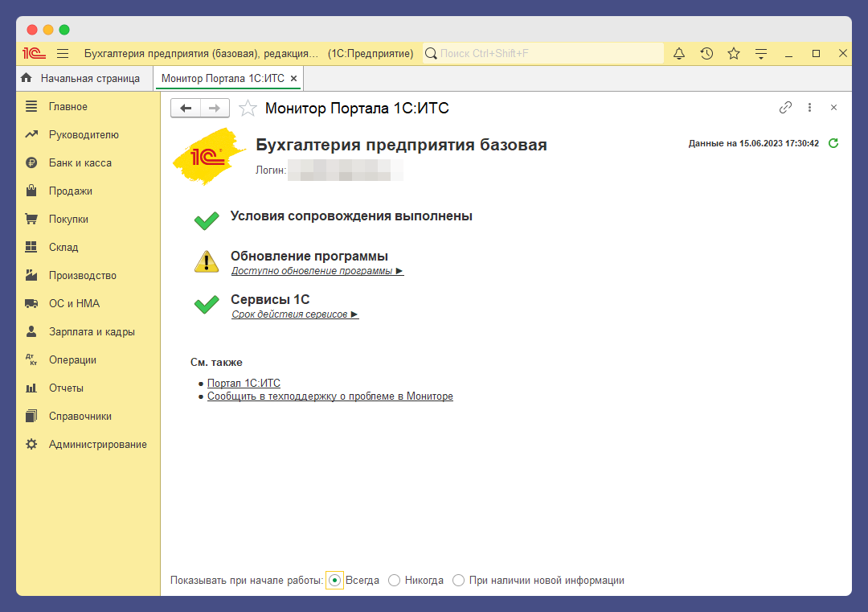Click the macOS yellow minimize dot

48,30
